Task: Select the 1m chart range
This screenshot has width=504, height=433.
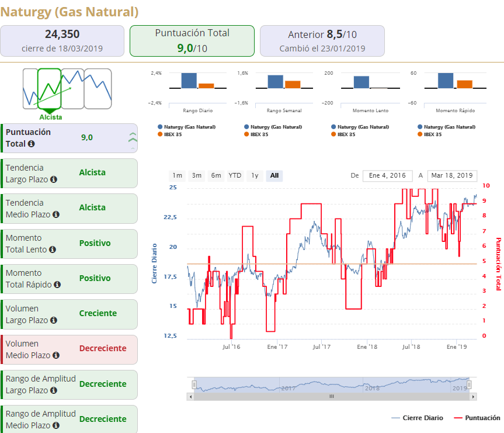Action: pos(177,176)
